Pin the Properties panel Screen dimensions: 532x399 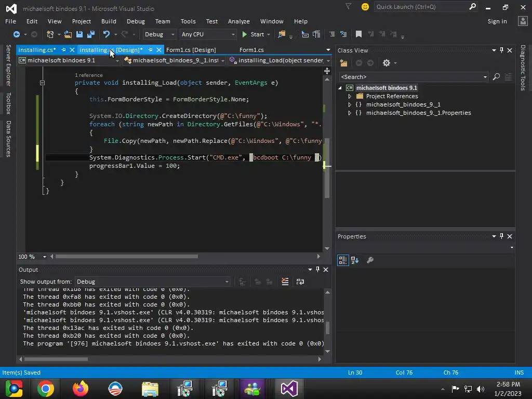click(x=501, y=236)
